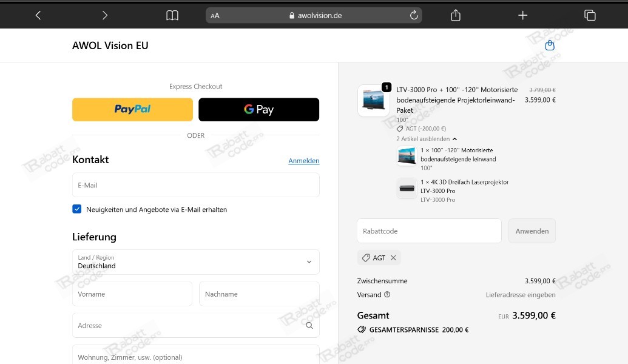628x364 pixels.
Task: Open the cart icon in the header
Action: click(x=549, y=45)
